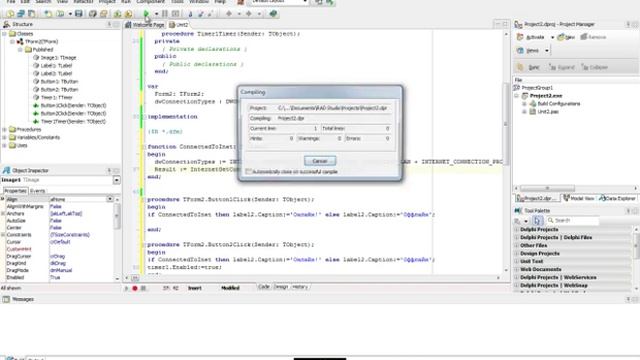
Task: Click Expand in the Project Manager toolbar
Action: (561, 67)
